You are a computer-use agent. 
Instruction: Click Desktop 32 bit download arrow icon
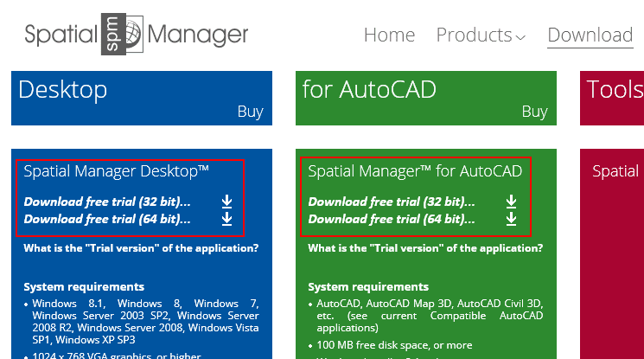click(226, 202)
